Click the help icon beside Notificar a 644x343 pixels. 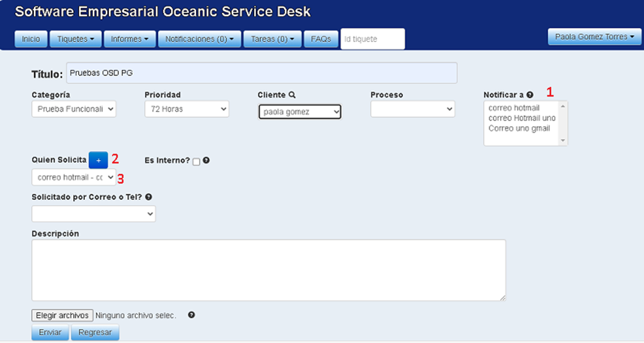pyautogui.click(x=530, y=95)
